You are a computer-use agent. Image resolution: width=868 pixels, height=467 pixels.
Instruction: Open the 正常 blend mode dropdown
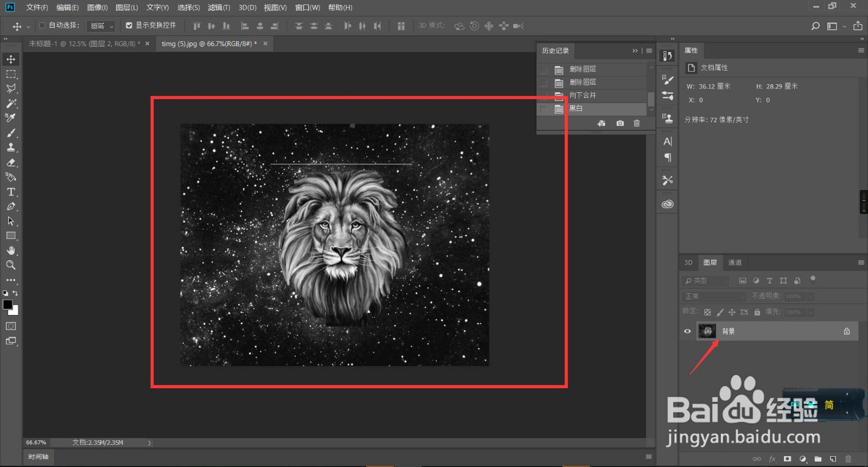coord(714,296)
